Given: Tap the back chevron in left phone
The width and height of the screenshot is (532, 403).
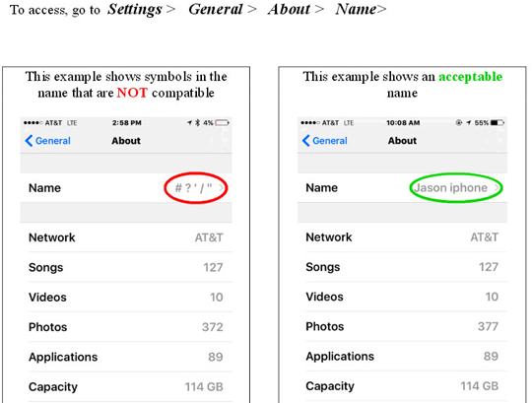Looking at the screenshot, I should (x=29, y=141).
